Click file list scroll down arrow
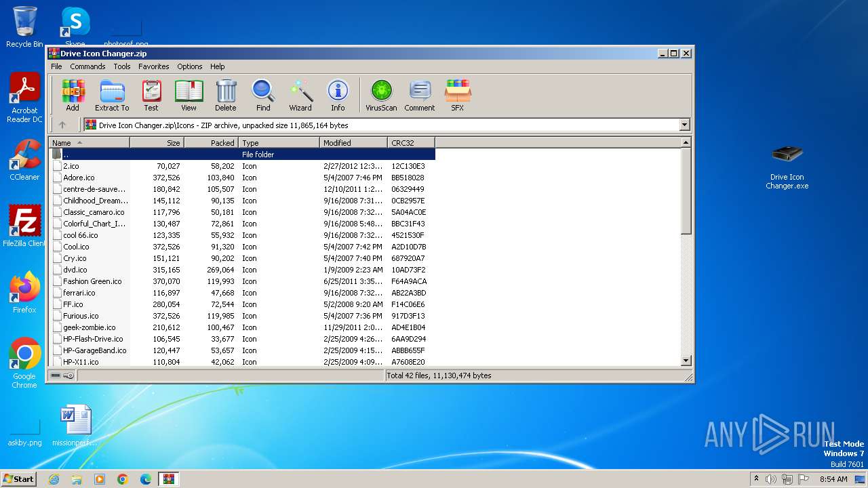Viewport: 868px width, 488px height. 686,361
